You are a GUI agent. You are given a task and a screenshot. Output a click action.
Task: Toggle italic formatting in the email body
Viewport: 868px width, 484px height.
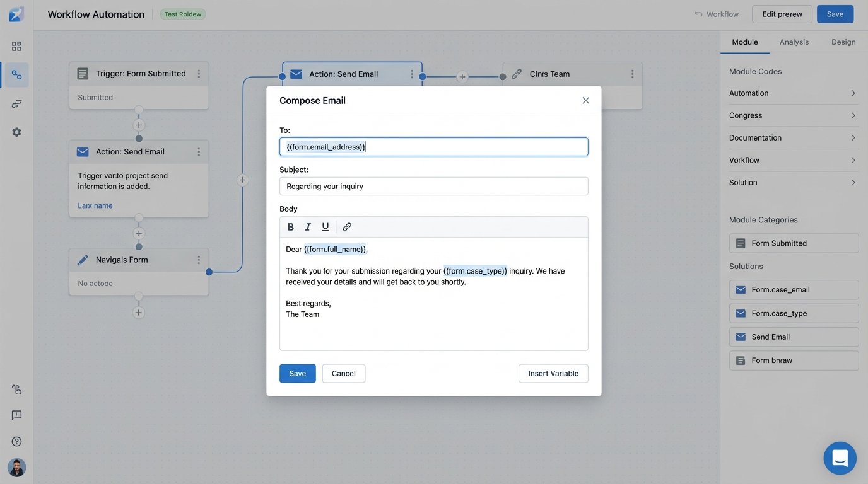[x=308, y=226]
